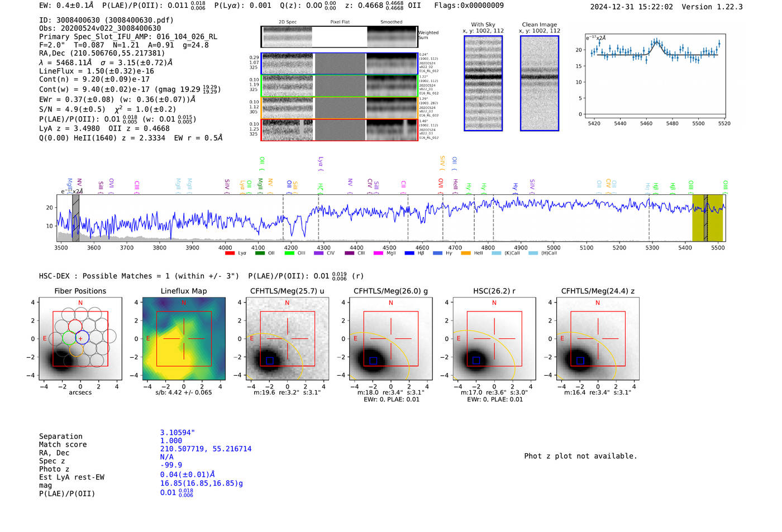The height and width of the screenshot is (532, 782).
Task: Click the green-bordered 2D spectrum row
Action: (339, 86)
